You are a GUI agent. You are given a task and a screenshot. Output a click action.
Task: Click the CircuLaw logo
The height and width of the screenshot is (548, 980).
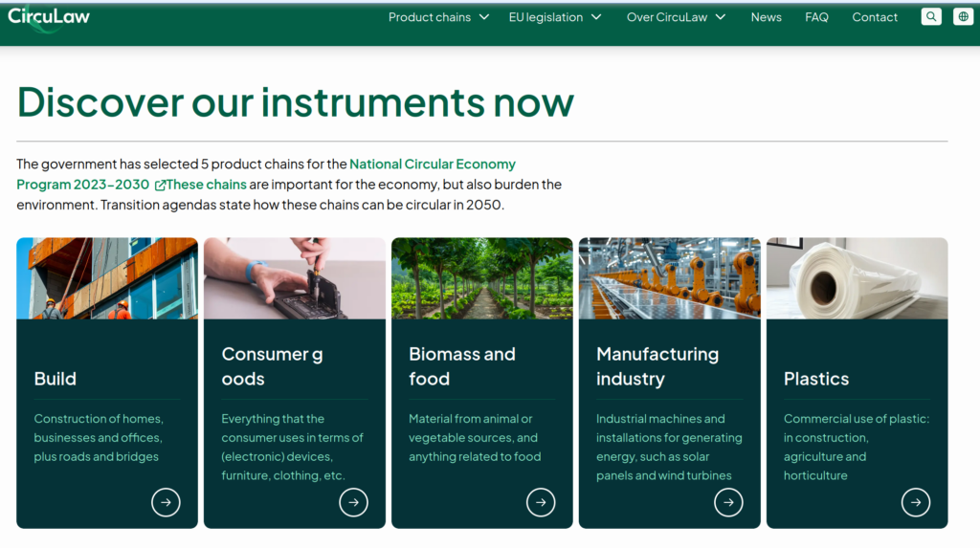(x=48, y=16)
